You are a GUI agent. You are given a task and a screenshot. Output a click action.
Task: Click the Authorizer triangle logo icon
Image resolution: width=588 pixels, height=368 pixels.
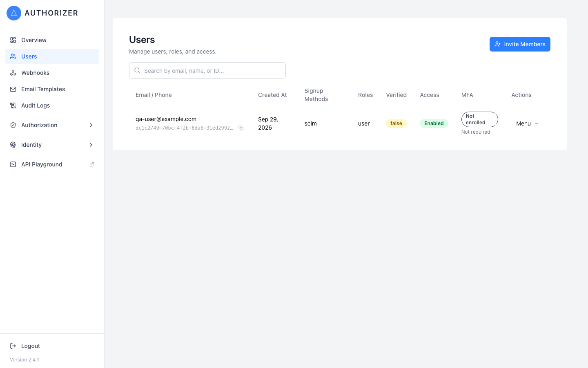(x=14, y=13)
